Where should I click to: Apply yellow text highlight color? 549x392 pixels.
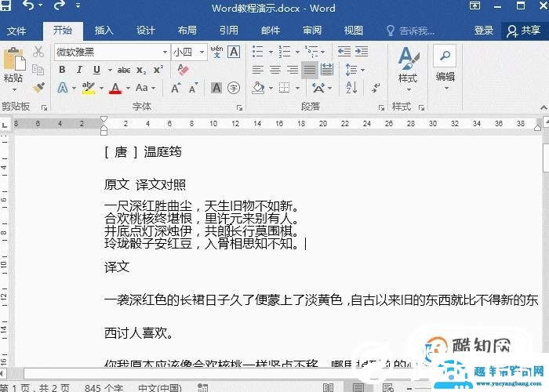[89, 88]
